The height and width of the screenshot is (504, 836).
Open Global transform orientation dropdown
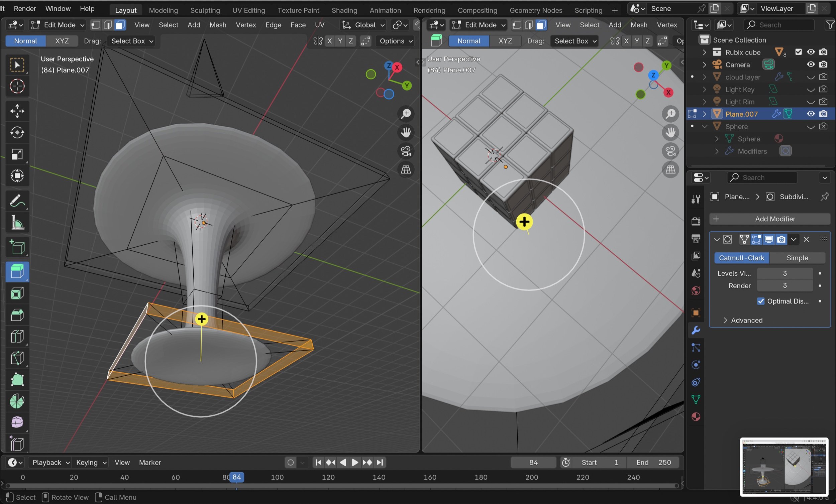(x=363, y=25)
